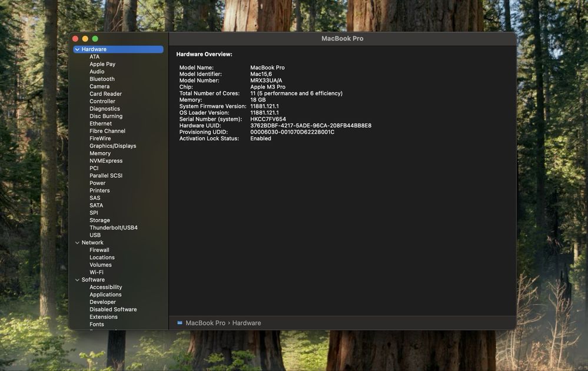
Task: Click the Memory value 18 GB
Action: click(x=258, y=100)
